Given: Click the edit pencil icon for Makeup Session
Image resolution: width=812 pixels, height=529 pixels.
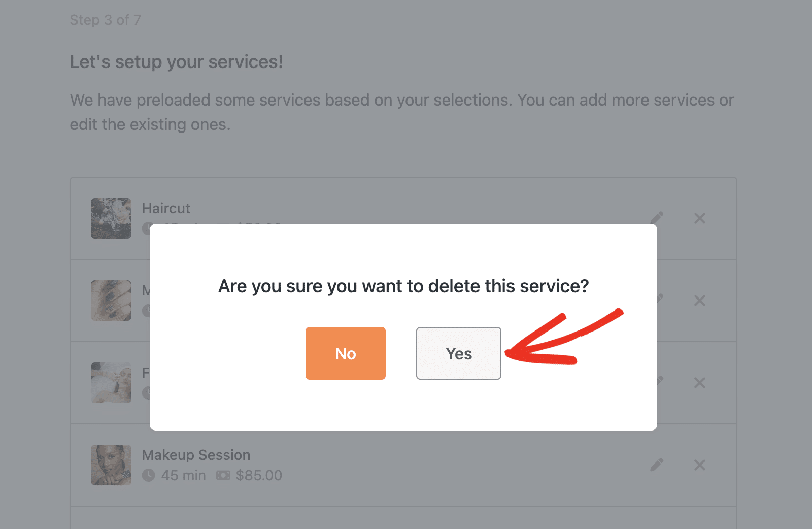Looking at the screenshot, I should coord(657,464).
